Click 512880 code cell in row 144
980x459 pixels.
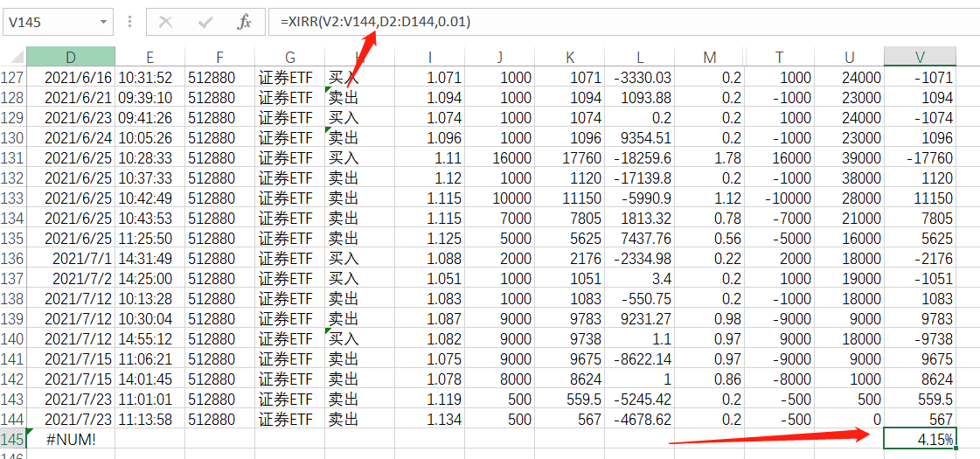coord(220,419)
